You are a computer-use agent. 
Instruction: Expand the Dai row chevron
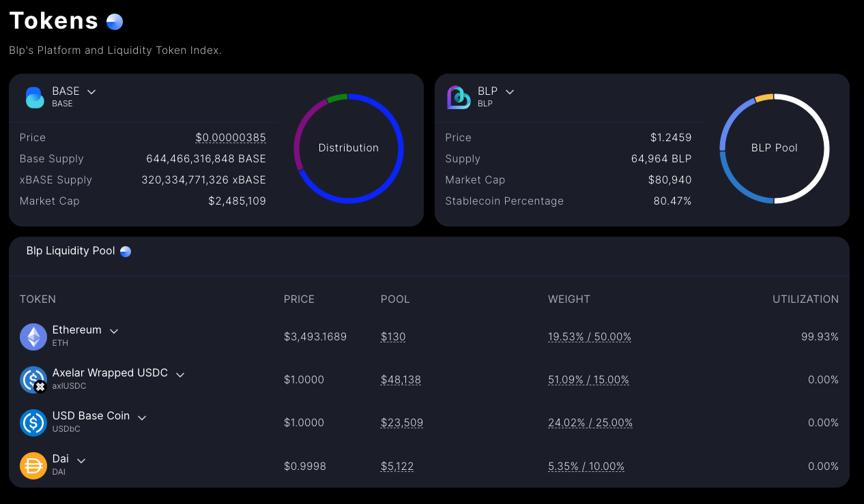click(x=81, y=460)
